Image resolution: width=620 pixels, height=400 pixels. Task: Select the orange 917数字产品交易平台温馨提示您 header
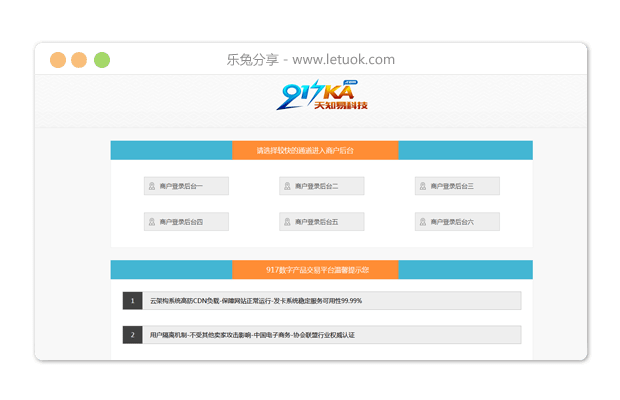[x=315, y=270]
